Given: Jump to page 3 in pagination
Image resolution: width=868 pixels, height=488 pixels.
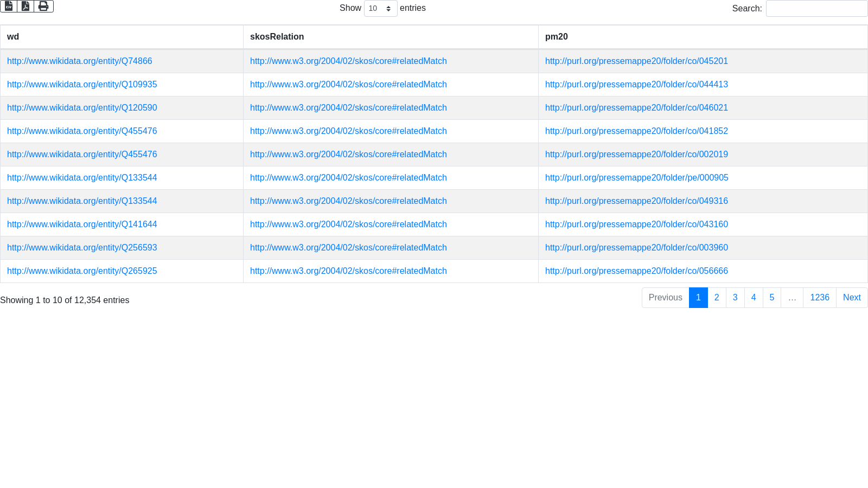Looking at the screenshot, I should pyautogui.click(x=735, y=298).
